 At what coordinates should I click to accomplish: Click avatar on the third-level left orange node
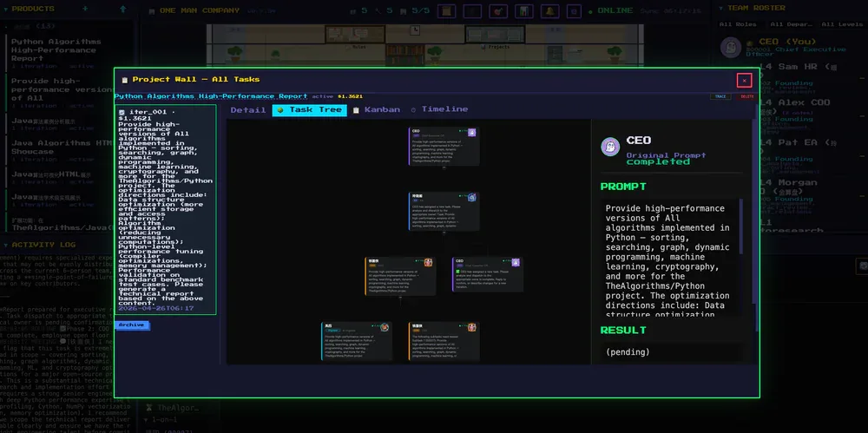tap(428, 262)
